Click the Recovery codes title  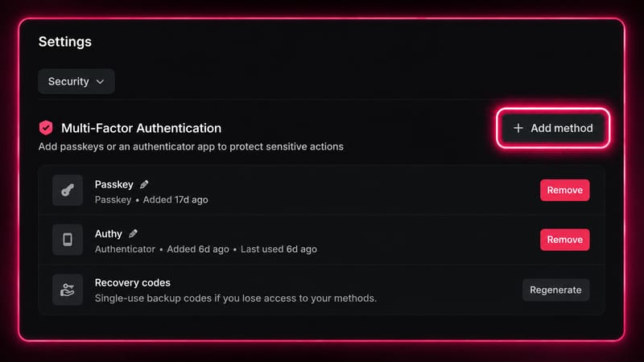(x=132, y=283)
